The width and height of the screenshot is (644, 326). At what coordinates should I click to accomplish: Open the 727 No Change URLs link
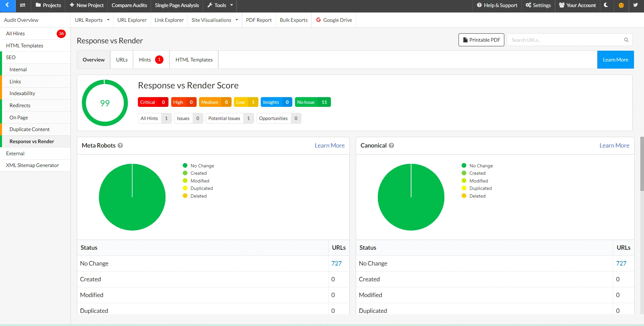[336, 263]
